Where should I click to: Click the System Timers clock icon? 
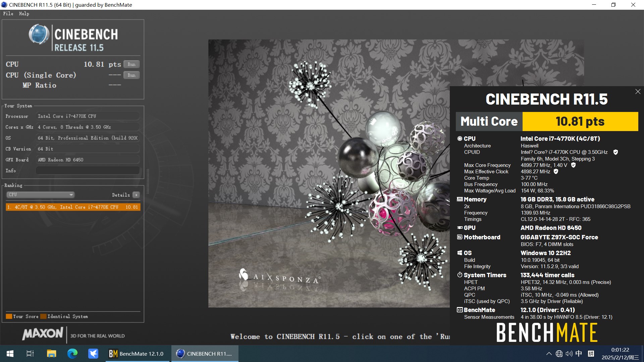coord(460,275)
